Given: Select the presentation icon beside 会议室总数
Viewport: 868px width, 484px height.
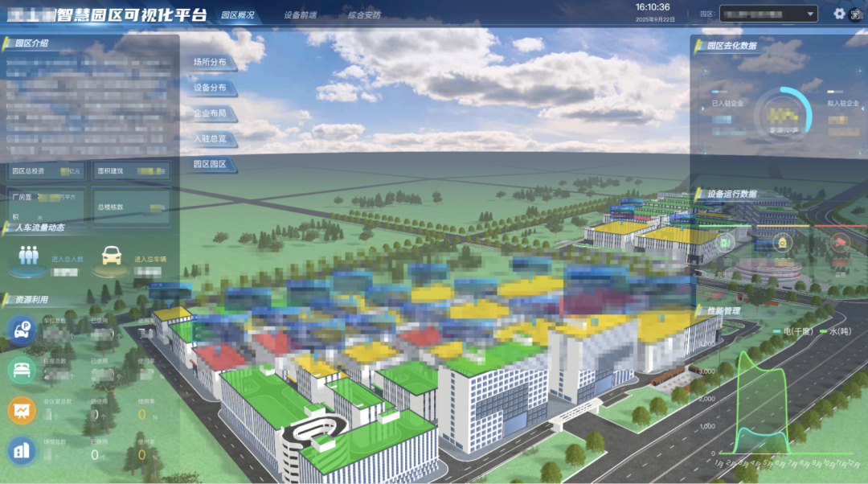Looking at the screenshot, I should pyautogui.click(x=22, y=410).
